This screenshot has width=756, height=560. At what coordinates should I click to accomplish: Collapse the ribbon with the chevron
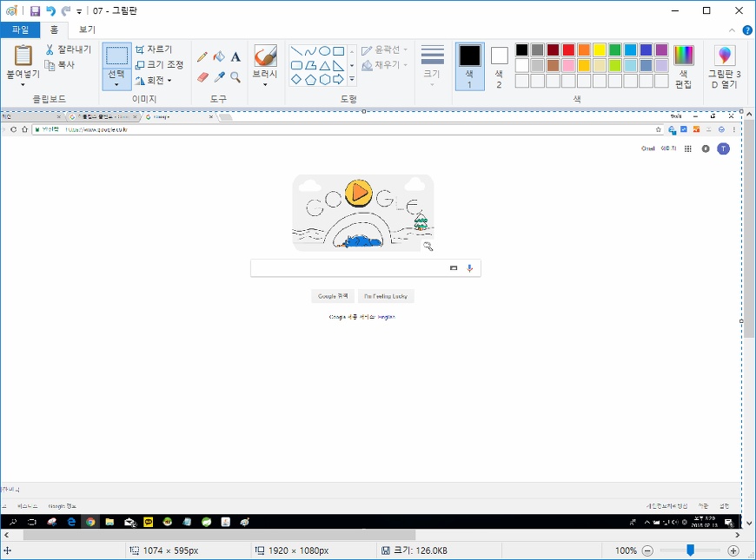coord(732,30)
